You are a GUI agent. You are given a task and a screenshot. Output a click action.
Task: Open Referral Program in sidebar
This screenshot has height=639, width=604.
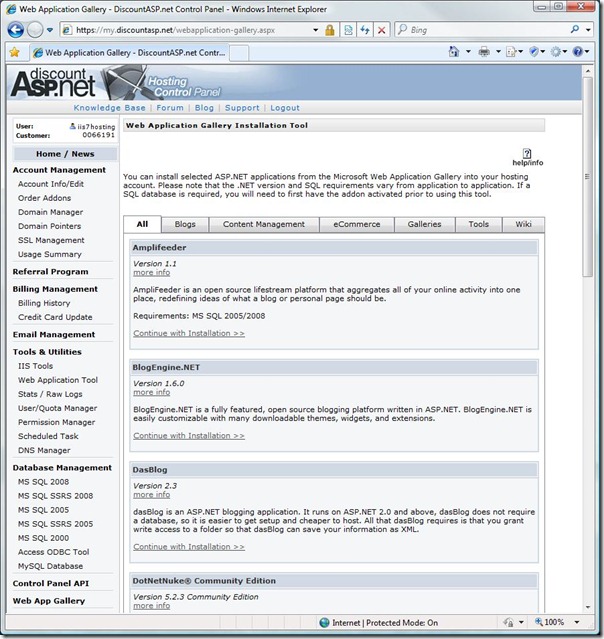pyautogui.click(x=50, y=272)
